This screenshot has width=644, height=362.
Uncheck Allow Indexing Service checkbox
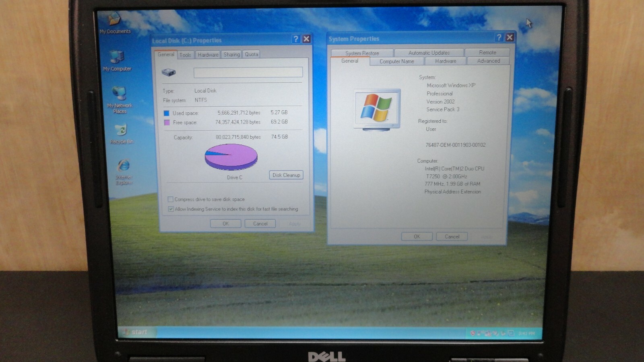[171, 209]
